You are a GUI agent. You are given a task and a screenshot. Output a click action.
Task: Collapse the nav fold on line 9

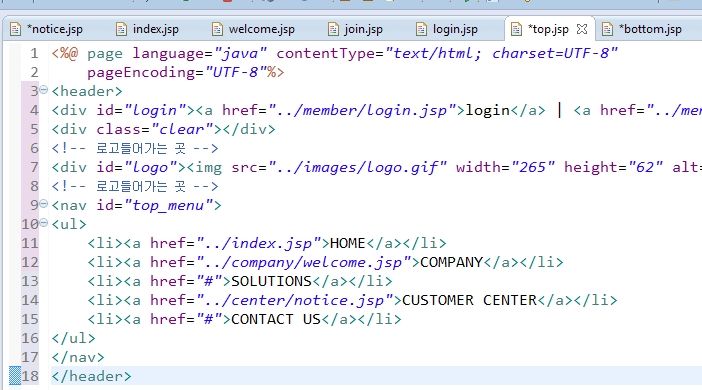click(x=43, y=204)
